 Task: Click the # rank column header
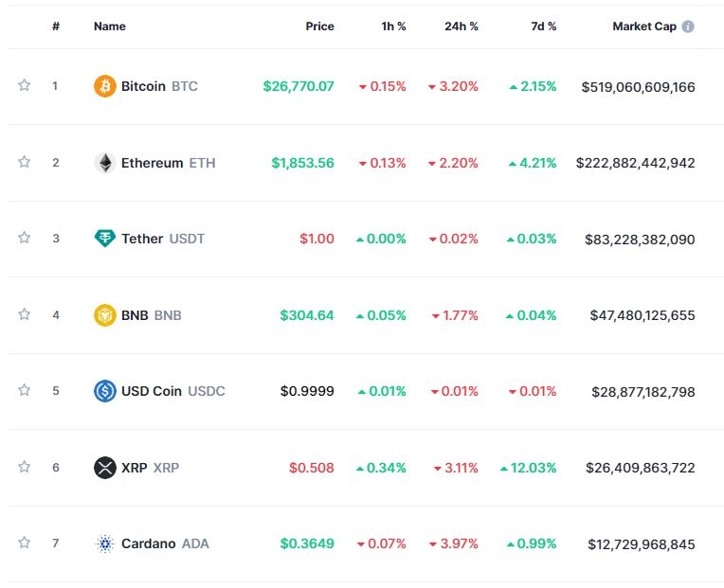pyautogui.click(x=56, y=27)
